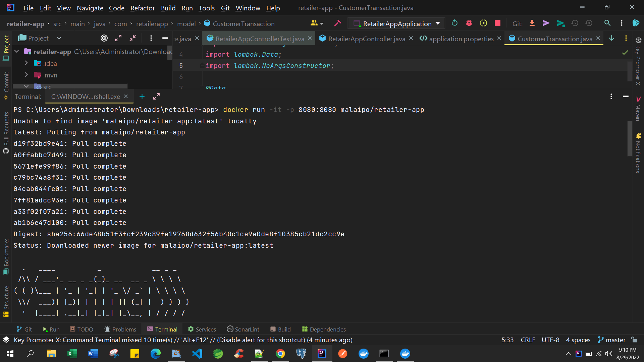The width and height of the screenshot is (644, 362).
Task: Open Git update project (download) action
Action: (x=532, y=23)
